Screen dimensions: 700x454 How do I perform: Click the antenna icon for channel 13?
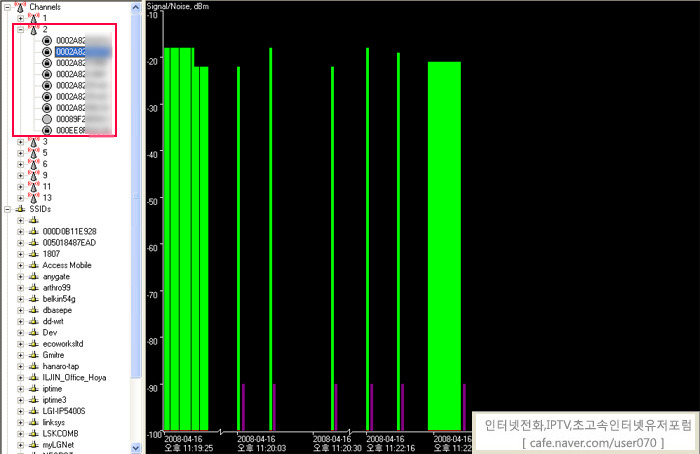click(33, 198)
